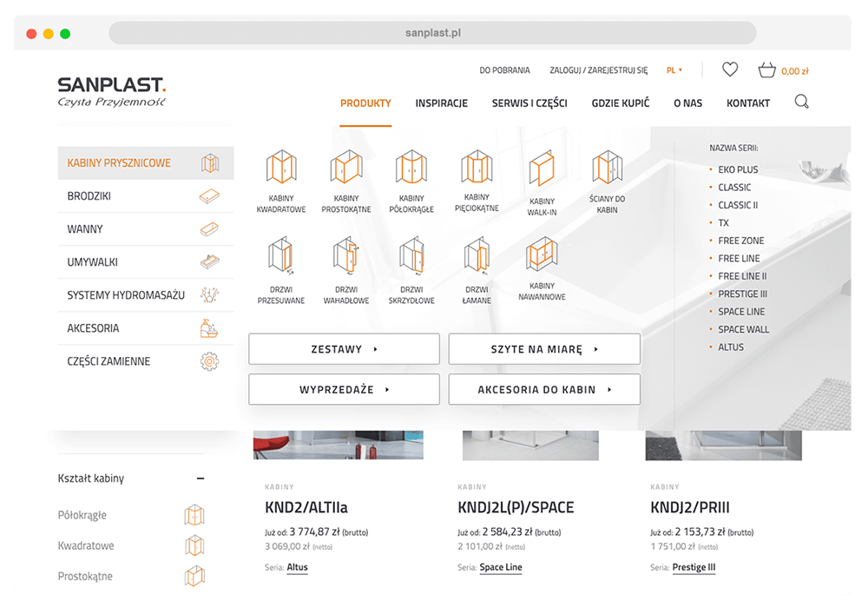Select the Eko Plus series
Image resolution: width=868 pixels, height=608 pixels.
point(738,169)
